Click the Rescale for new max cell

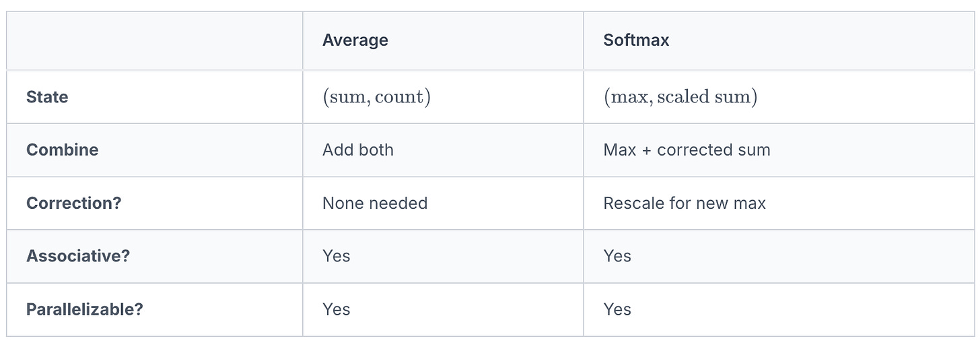pyautogui.click(x=684, y=203)
